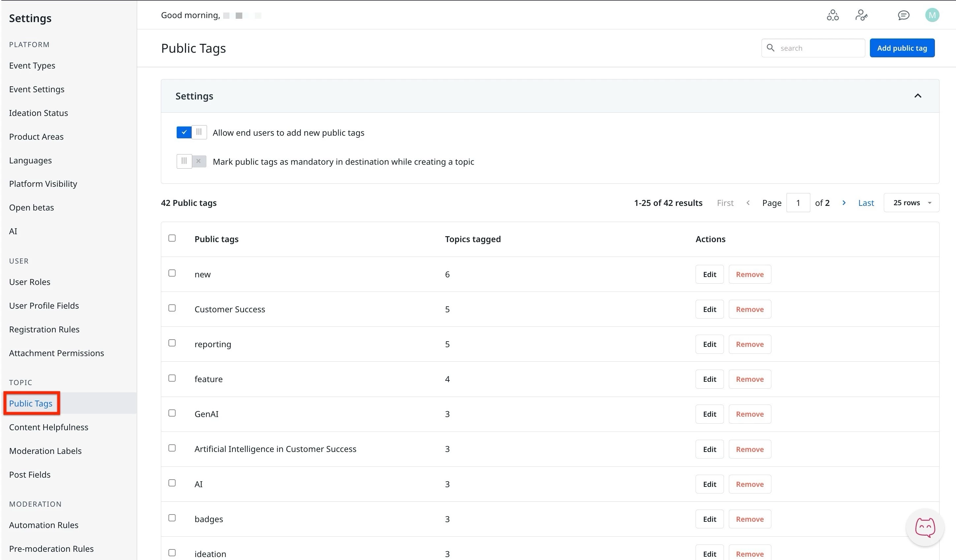Image resolution: width=956 pixels, height=560 pixels.
Task: Go to Event Types settings
Action: click(32, 66)
